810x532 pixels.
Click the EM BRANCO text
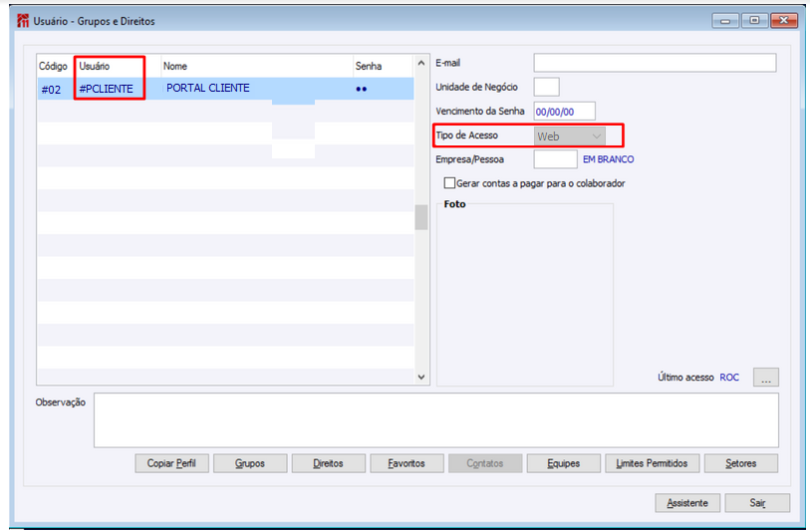(x=608, y=159)
